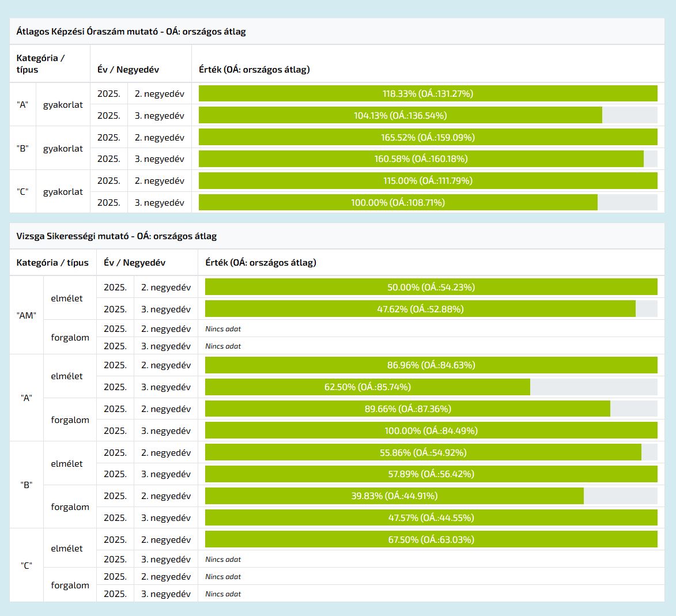676x616 pixels.
Task: Click the 100.00% (OÁ.:84.49%) progress bar
Action: coord(431,430)
